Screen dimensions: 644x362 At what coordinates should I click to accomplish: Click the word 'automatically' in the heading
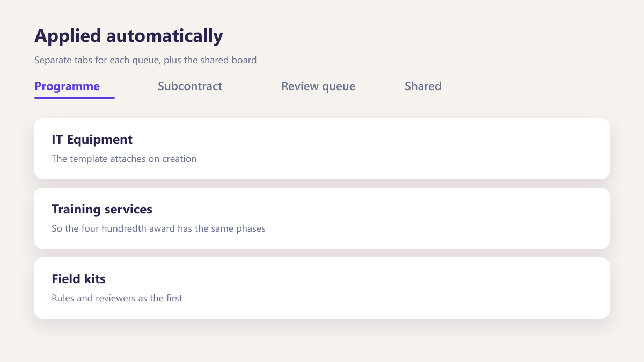[x=165, y=36]
